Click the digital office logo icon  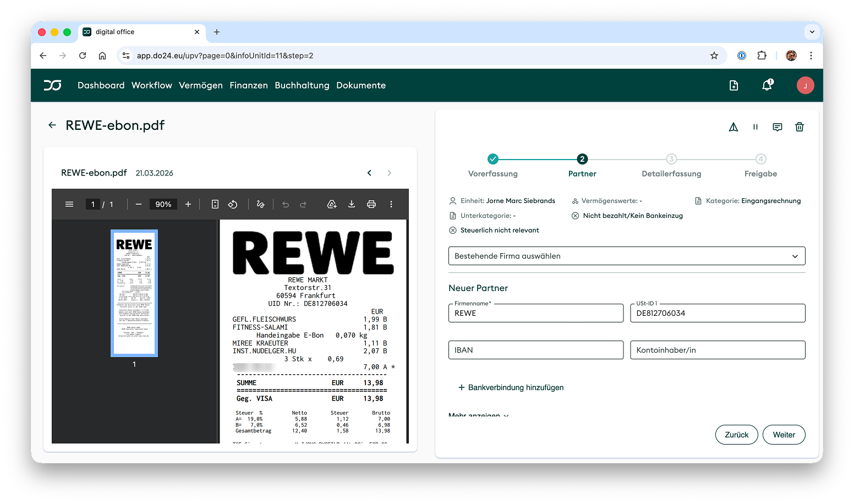pyautogui.click(x=53, y=85)
